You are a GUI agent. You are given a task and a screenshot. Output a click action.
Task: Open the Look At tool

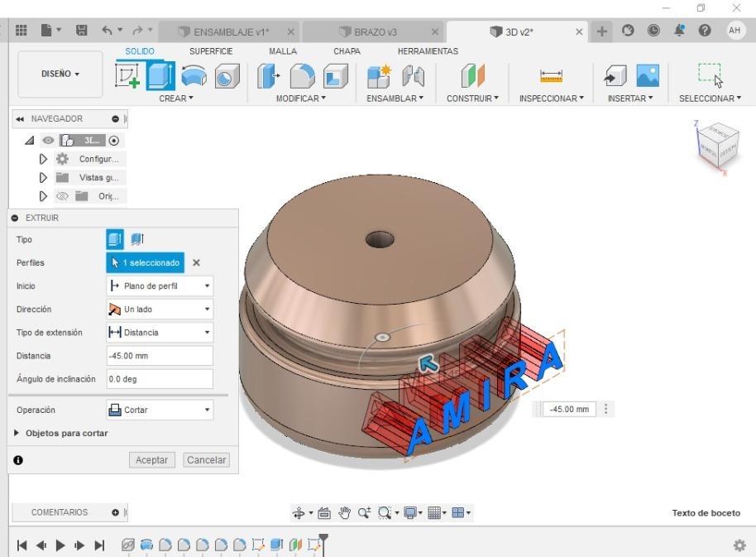tap(324, 512)
